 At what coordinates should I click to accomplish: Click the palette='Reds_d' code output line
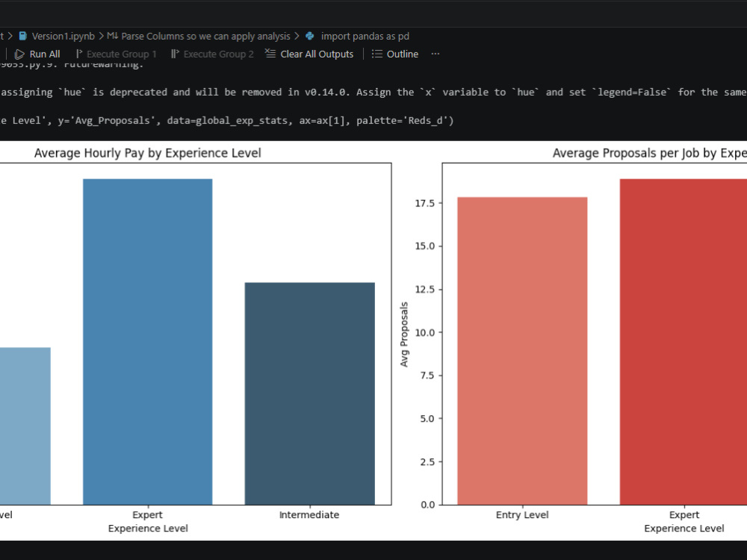click(x=227, y=121)
